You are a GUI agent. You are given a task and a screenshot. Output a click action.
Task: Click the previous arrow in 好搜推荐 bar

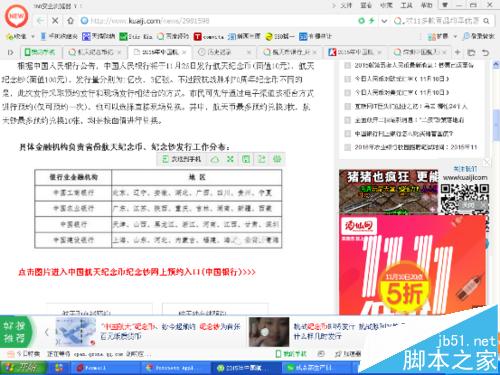coord(47,332)
